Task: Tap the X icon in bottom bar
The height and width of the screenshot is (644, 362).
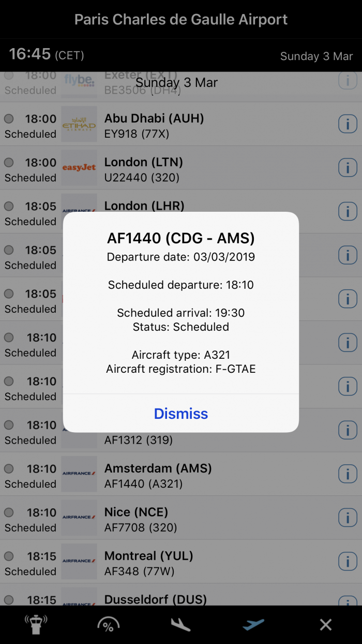Action: point(326,625)
